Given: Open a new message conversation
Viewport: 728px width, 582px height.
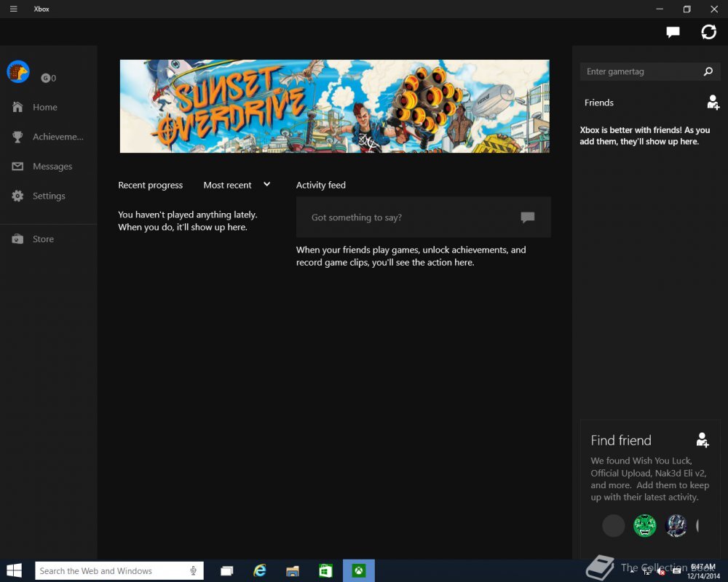Looking at the screenshot, I should point(672,32).
